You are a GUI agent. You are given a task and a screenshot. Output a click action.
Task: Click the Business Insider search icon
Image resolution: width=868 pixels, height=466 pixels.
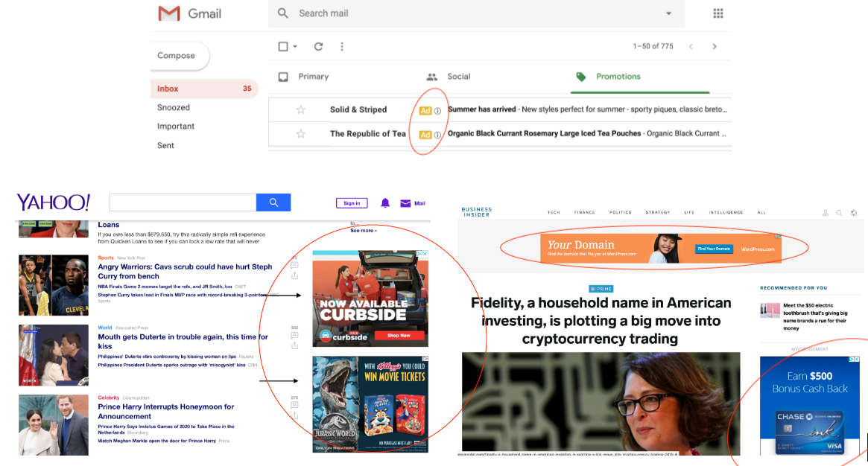[x=839, y=213]
